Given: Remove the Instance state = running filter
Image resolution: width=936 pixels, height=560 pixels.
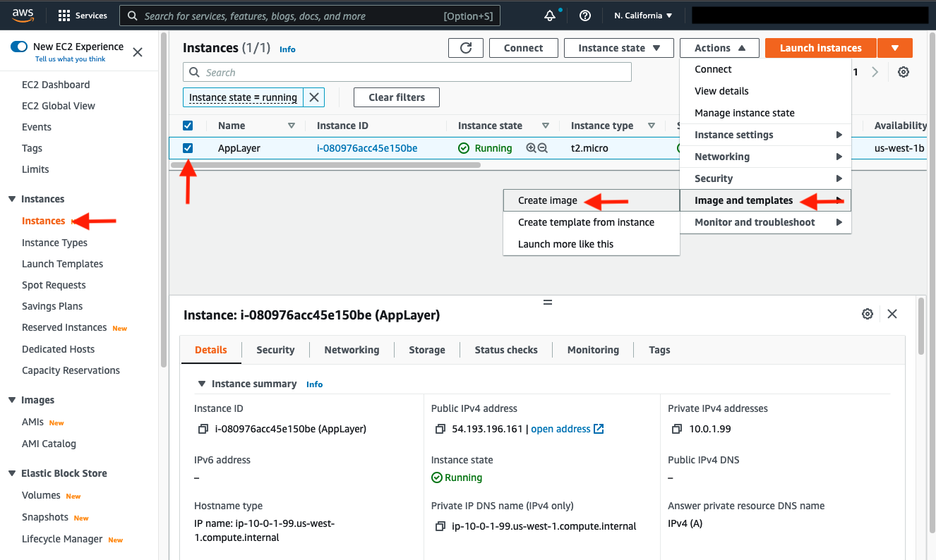Looking at the screenshot, I should (314, 97).
